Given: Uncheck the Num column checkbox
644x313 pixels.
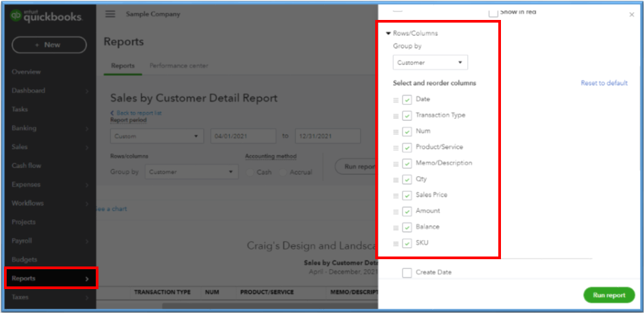Looking at the screenshot, I should click(407, 132).
